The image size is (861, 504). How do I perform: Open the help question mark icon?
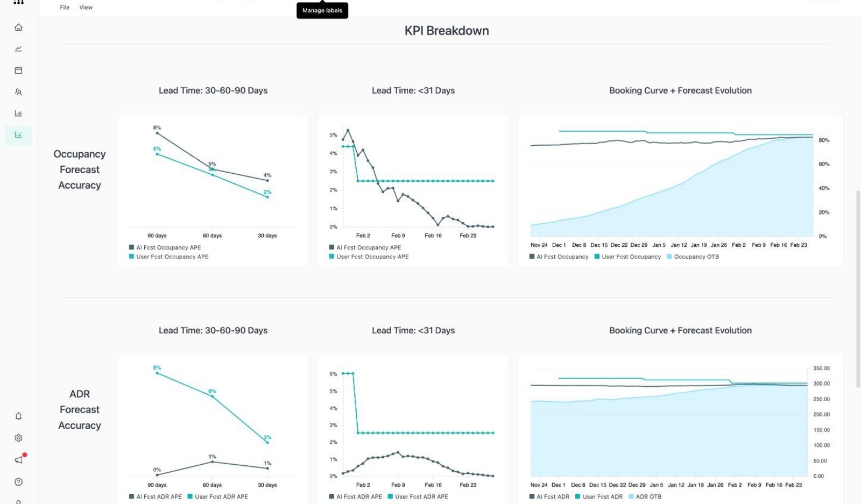coord(18,482)
